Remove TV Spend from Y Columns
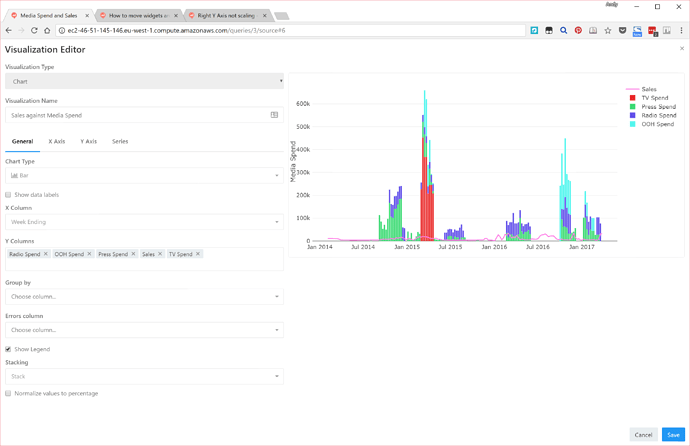The image size is (690, 446). pyautogui.click(x=198, y=254)
